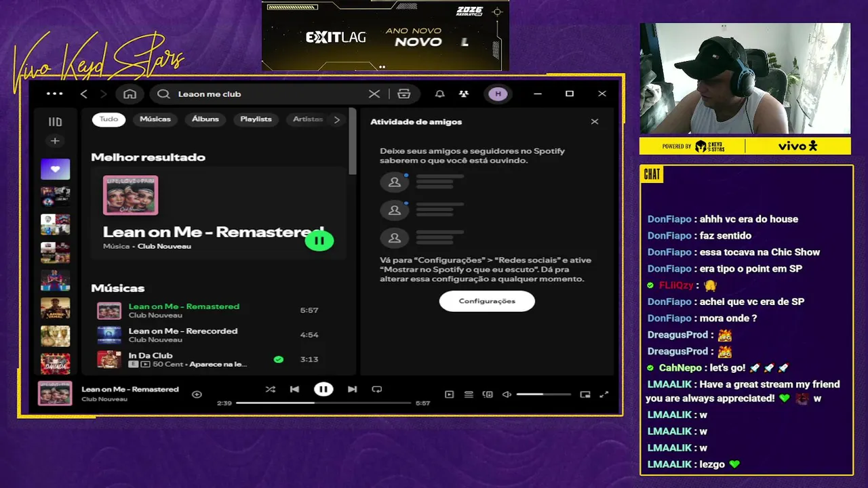The image size is (868, 488).
Task: Collapse Your Library sidebar icon
Action: pyautogui.click(x=55, y=122)
